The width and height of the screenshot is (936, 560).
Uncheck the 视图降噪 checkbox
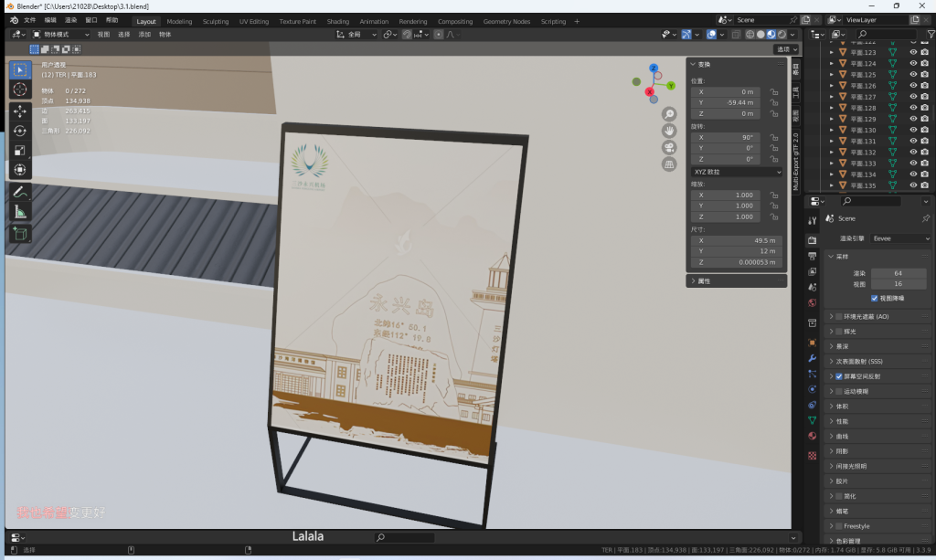(x=875, y=298)
